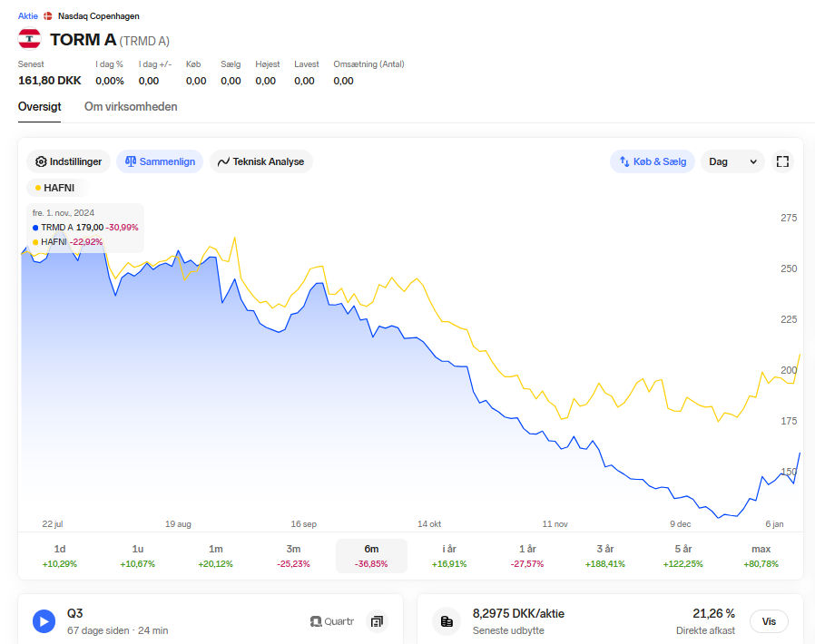Click the 275 price axis label

point(789,218)
